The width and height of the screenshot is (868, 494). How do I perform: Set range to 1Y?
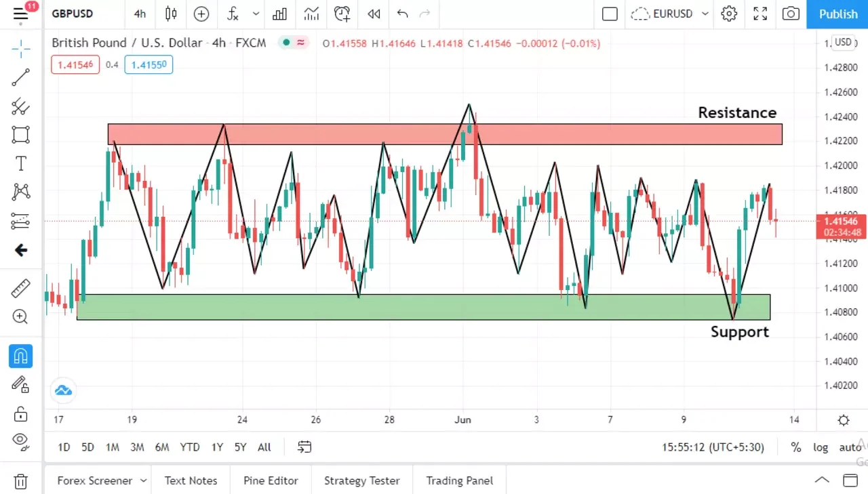[x=217, y=447]
